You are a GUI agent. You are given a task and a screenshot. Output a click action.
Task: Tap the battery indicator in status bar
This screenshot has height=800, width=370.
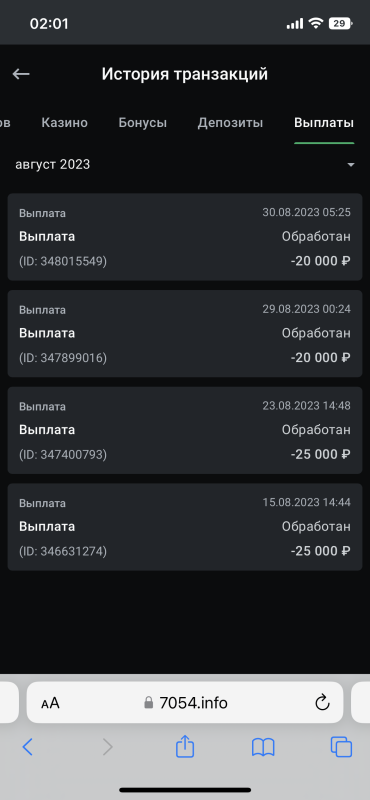coord(340,23)
